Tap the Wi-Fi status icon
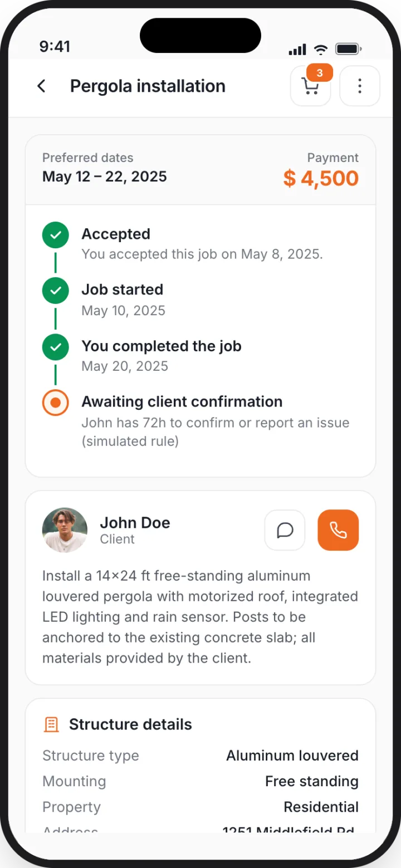401x868 pixels. coord(321,49)
